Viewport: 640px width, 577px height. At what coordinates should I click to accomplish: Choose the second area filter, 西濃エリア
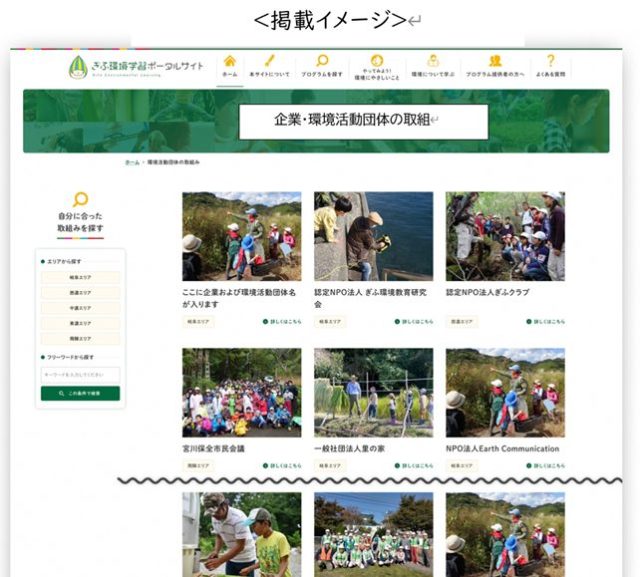point(81,293)
